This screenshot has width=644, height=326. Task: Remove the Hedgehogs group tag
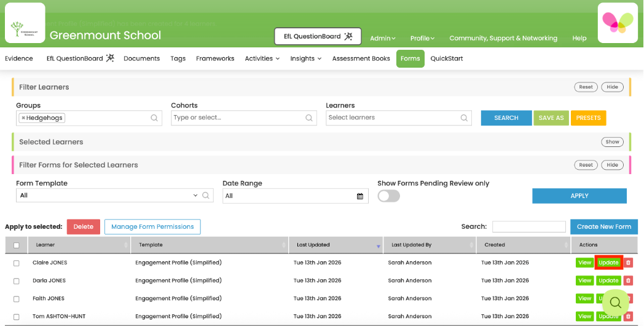click(x=23, y=118)
